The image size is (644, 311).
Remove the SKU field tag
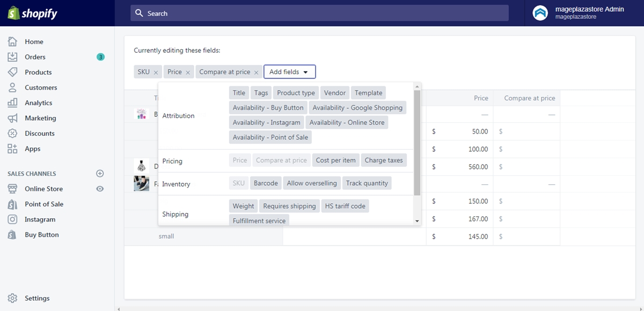click(156, 72)
